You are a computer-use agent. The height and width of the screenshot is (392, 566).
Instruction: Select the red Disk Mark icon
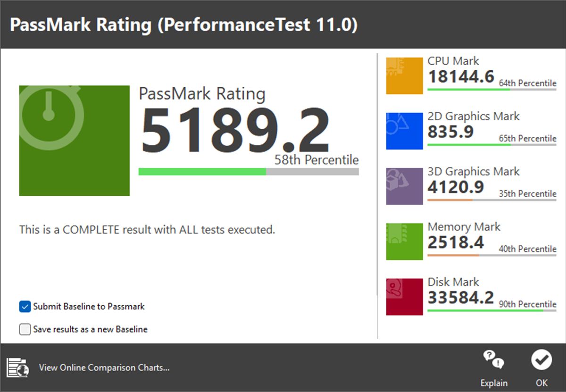(404, 297)
